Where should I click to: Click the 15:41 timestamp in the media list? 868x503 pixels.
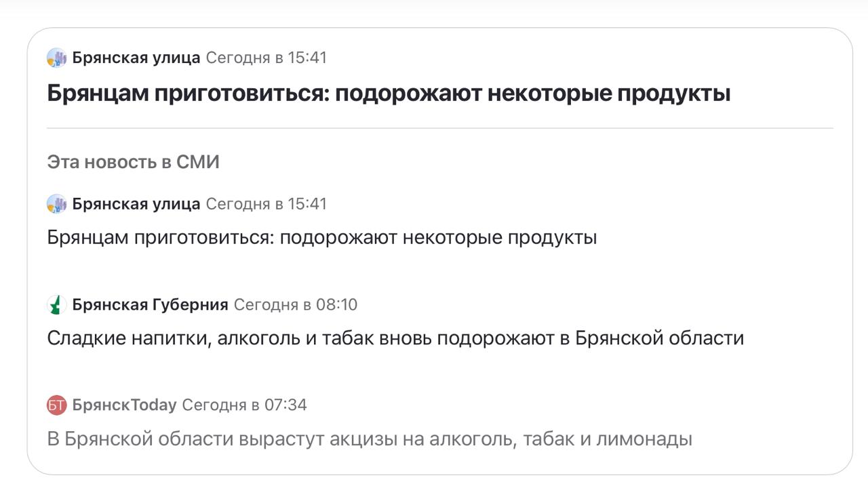pyautogui.click(x=266, y=204)
